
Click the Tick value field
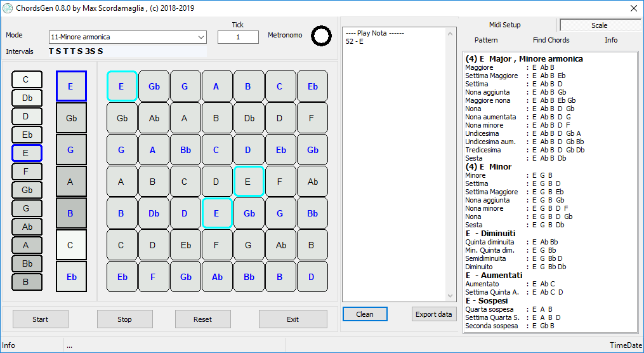pos(238,37)
